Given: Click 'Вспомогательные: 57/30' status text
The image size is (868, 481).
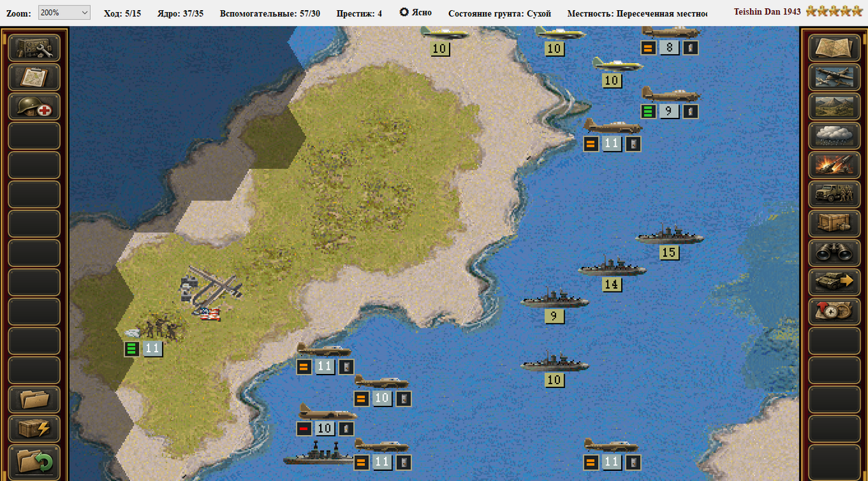Looking at the screenshot, I should tap(270, 13).
